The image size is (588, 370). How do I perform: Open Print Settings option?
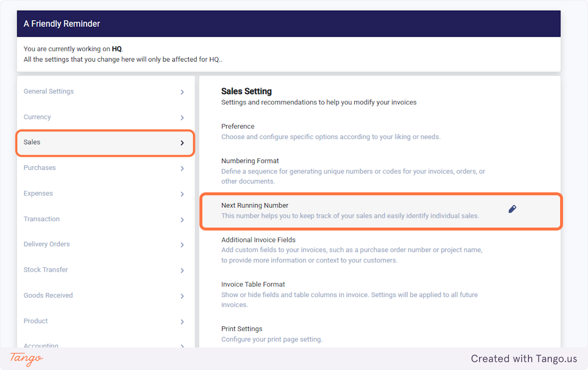380,334
